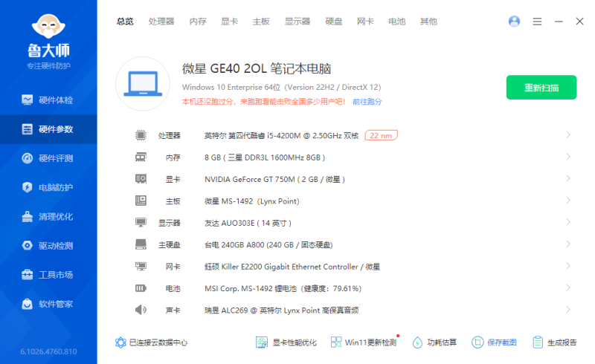Click the user account avatar icon
Screen dimensions: 595x364
(x=514, y=22)
